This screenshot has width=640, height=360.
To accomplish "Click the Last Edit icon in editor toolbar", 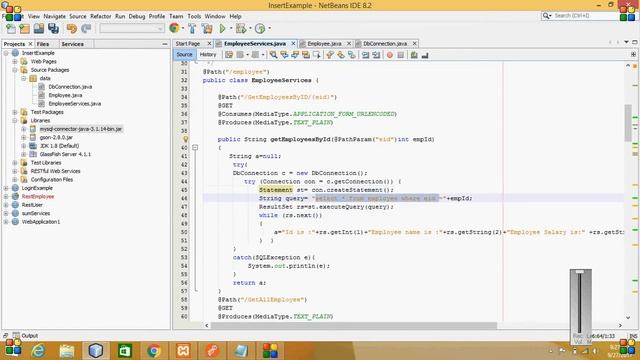I will pyautogui.click(x=229, y=55).
